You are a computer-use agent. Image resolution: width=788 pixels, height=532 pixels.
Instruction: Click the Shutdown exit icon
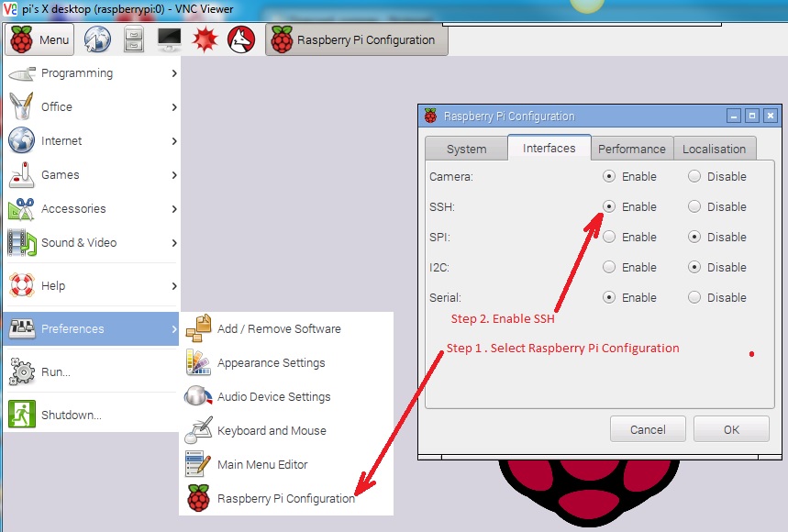point(22,415)
